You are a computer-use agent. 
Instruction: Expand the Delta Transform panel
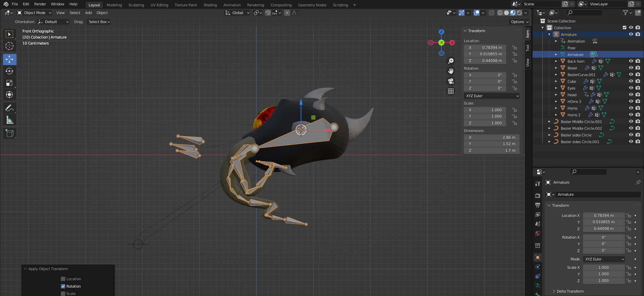pyautogui.click(x=570, y=291)
